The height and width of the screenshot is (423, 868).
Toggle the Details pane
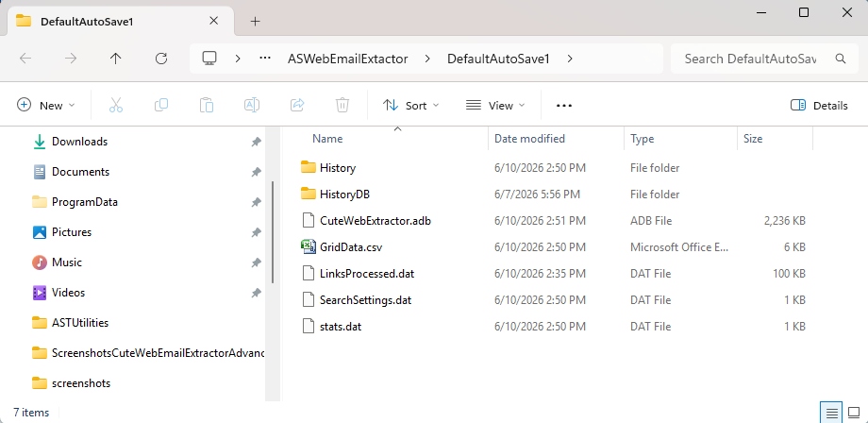819,105
